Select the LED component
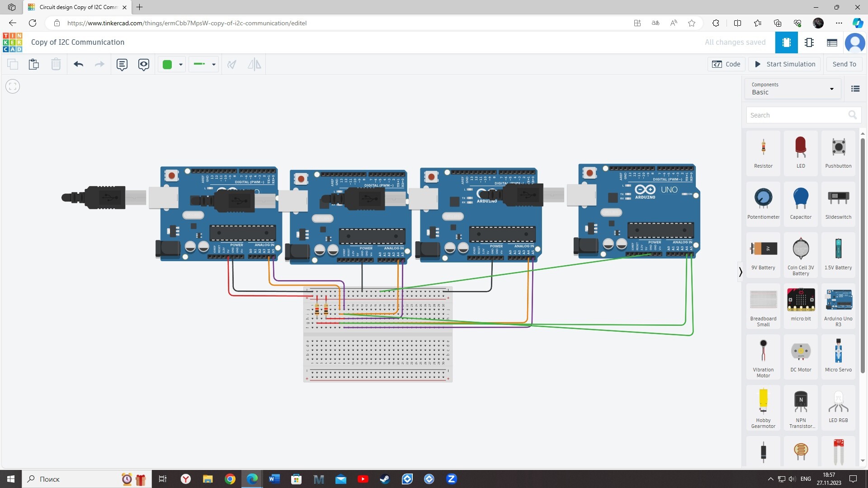The width and height of the screenshot is (868, 488). [x=801, y=153]
